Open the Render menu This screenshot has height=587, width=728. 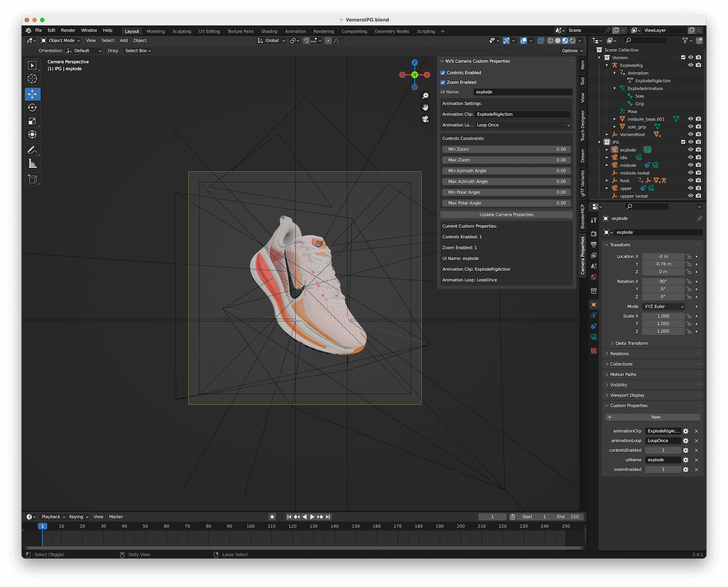point(68,30)
